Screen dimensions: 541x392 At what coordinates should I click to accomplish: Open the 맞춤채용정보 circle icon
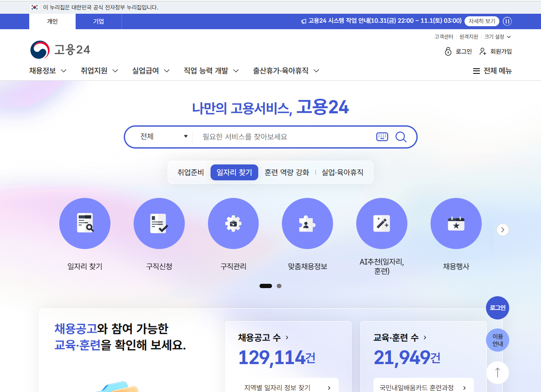click(x=307, y=224)
